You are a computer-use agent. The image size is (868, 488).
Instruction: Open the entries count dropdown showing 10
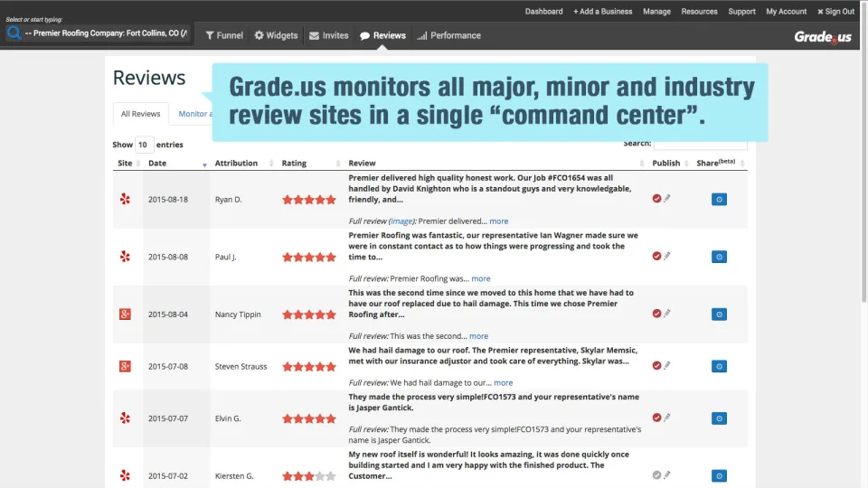[x=144, y=145]
